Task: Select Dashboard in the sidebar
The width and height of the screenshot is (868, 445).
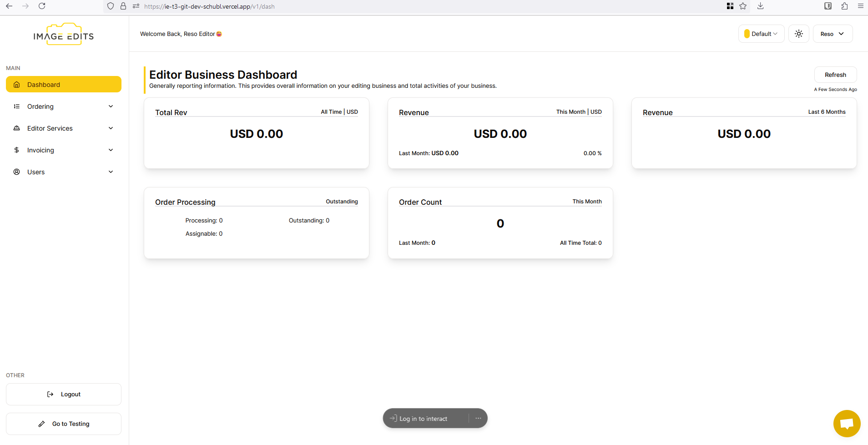Action: [x=64, y=85]
